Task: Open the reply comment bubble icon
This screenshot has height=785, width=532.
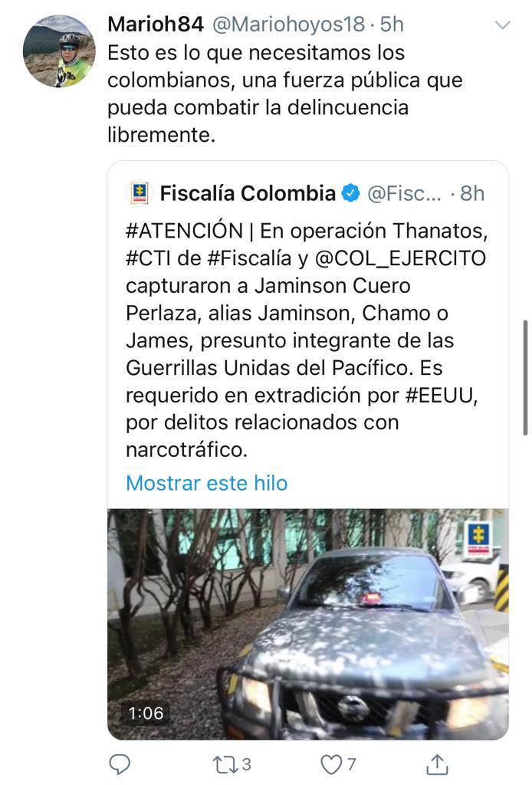Action: [120, 764]
